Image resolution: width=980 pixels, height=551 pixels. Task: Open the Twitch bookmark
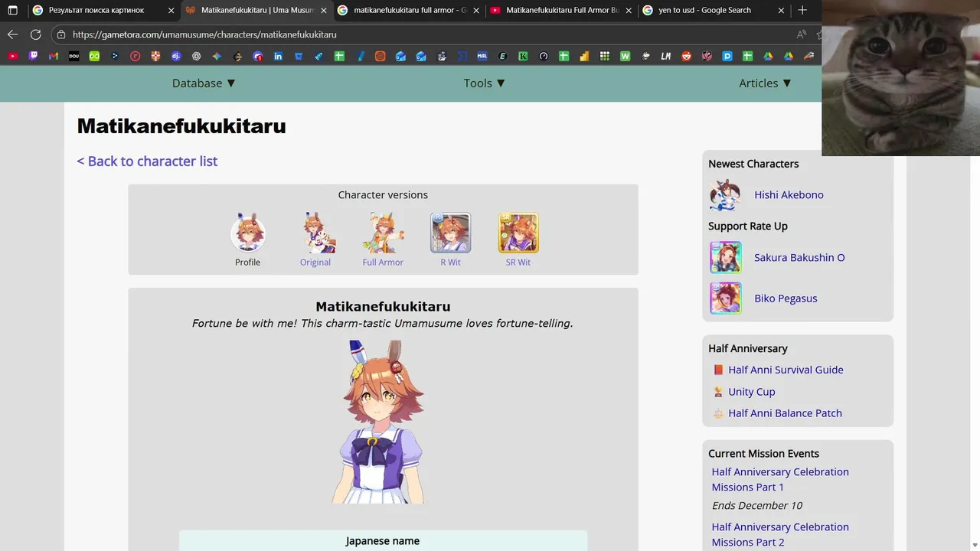click(x=33, y=56)
